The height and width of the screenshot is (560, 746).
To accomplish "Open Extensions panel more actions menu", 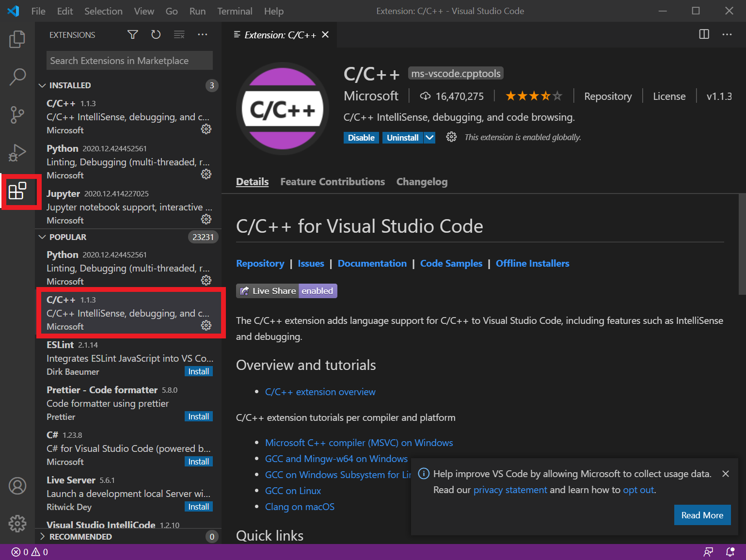I will (203, 34).
